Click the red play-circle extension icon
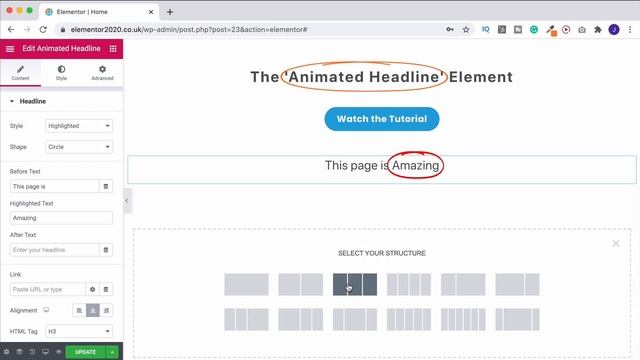Image resolution: width=640 pixels, height=360 pixels. (x=566, y=29)
